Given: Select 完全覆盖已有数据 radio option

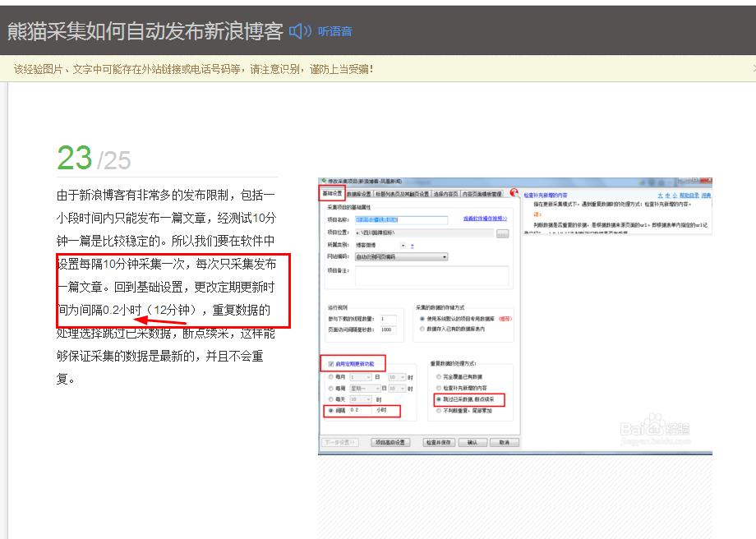Looking at the screenshot, I should 439,376.
